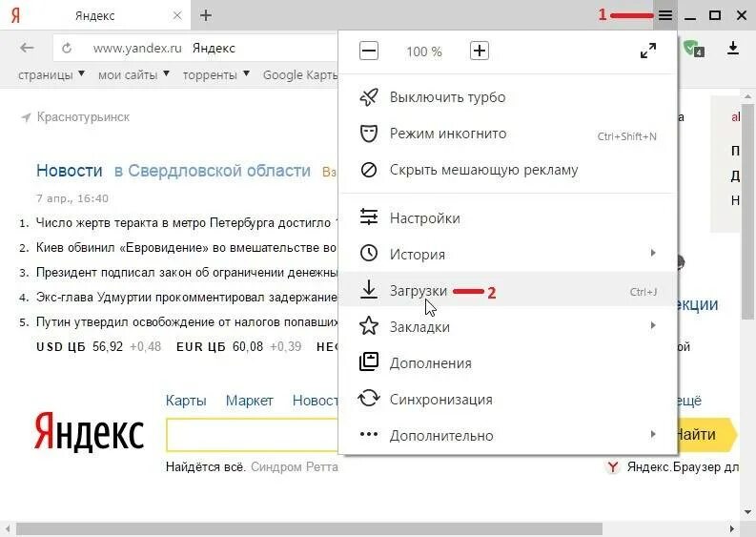Click the downloads arrow icon in toolbar
This screenshot has width=756, height=537.
[x=733, y=49]
